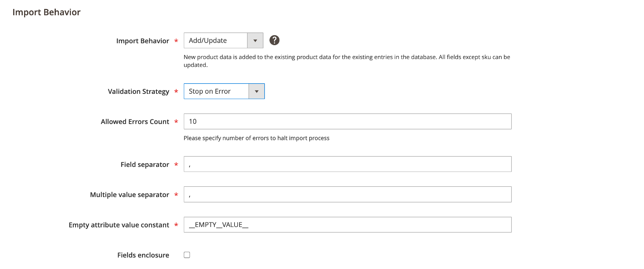Click the 'Please specify number of errors' hint
This screenshot has width=644, height=269.
pos(256,138)
